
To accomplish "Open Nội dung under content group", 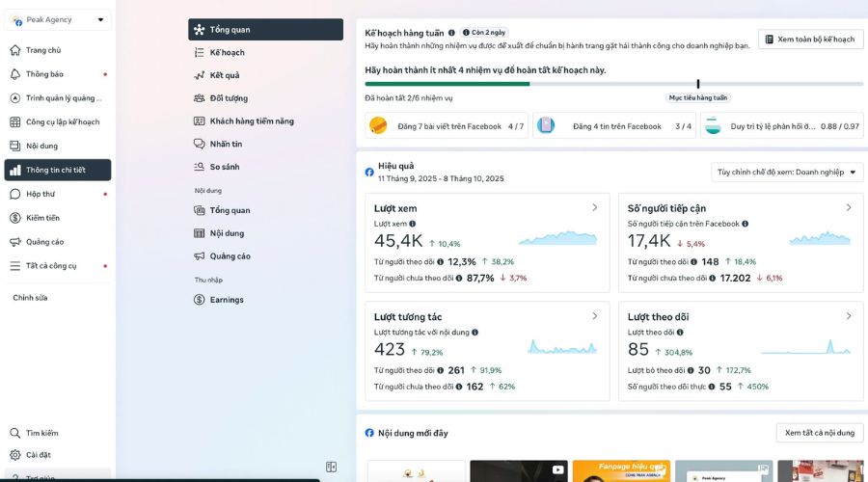I will pos(266,233).
